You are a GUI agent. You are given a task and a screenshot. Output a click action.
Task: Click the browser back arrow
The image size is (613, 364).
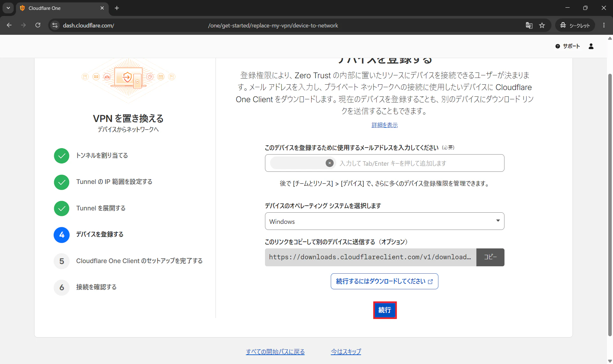(9, 25)
